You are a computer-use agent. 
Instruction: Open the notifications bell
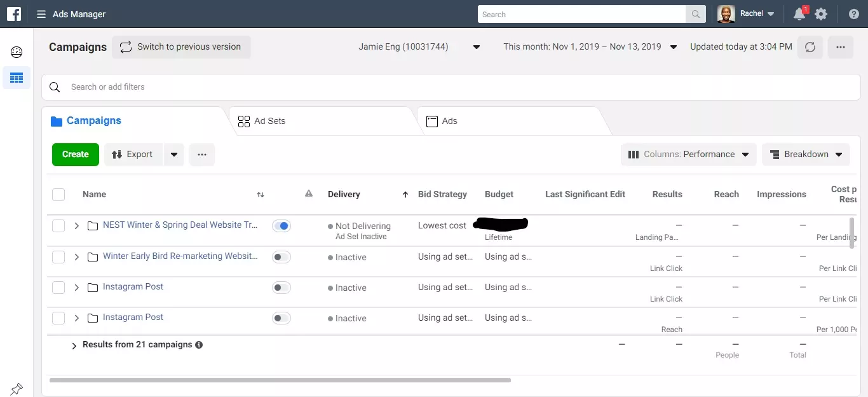pos(799,14)
